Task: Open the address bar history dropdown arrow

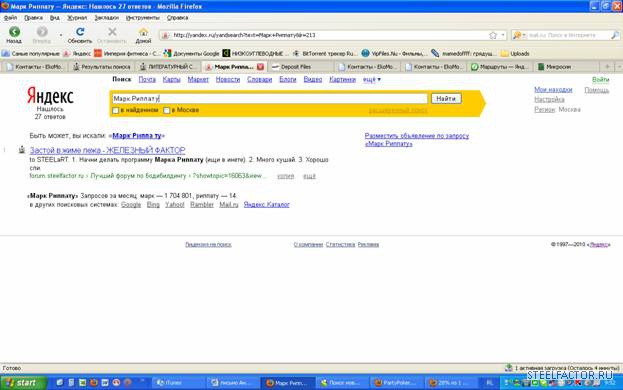Action: coord(503,35)
